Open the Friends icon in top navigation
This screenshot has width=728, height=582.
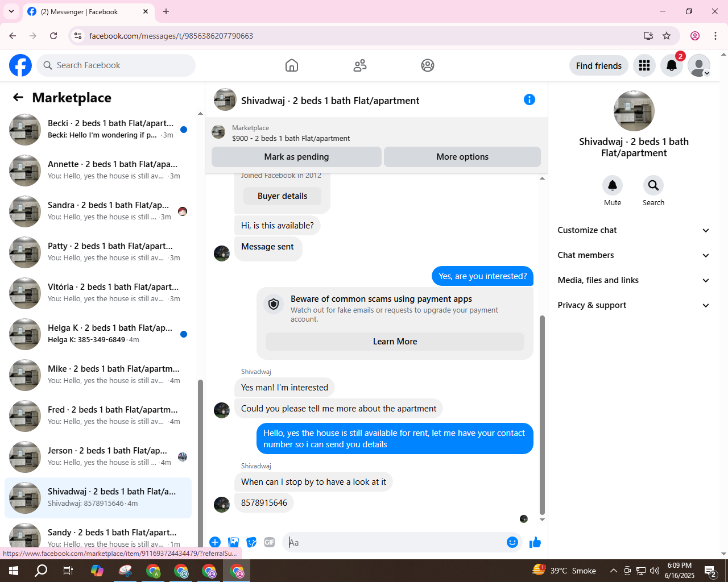coord(360,65)
